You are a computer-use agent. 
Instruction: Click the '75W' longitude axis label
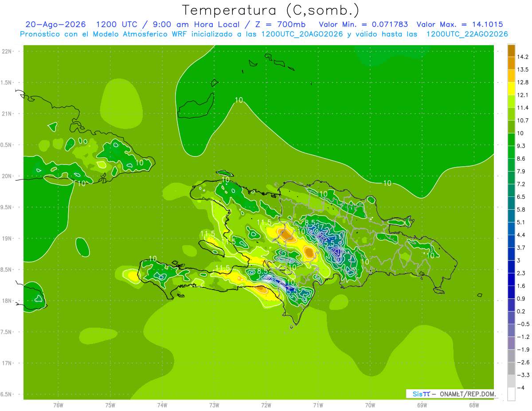tap(110, 405)
